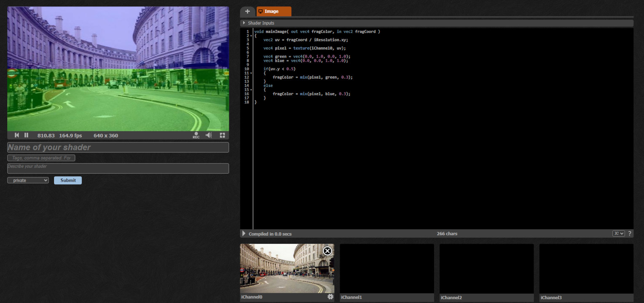Switch to the Image shader tab

274,11
